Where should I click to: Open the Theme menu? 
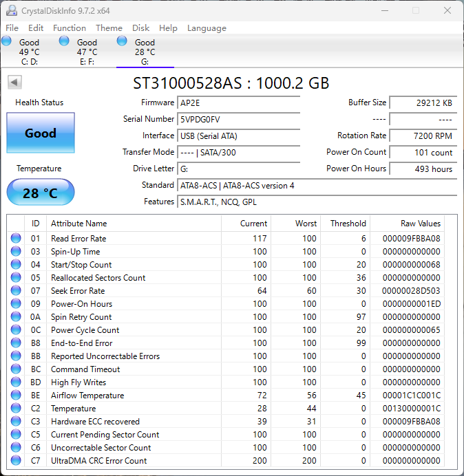109,28
